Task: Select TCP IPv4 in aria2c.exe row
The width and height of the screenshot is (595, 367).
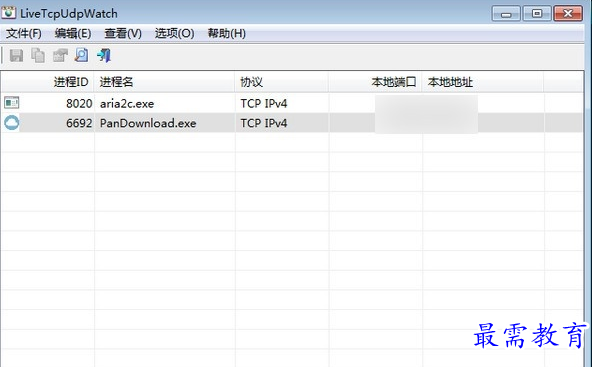Action: [x=264, y=103]
